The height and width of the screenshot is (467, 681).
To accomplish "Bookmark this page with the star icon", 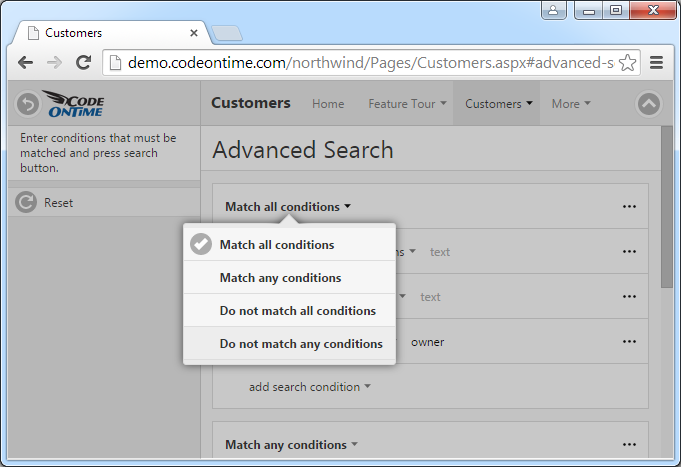I will click(x=628, y=62).
